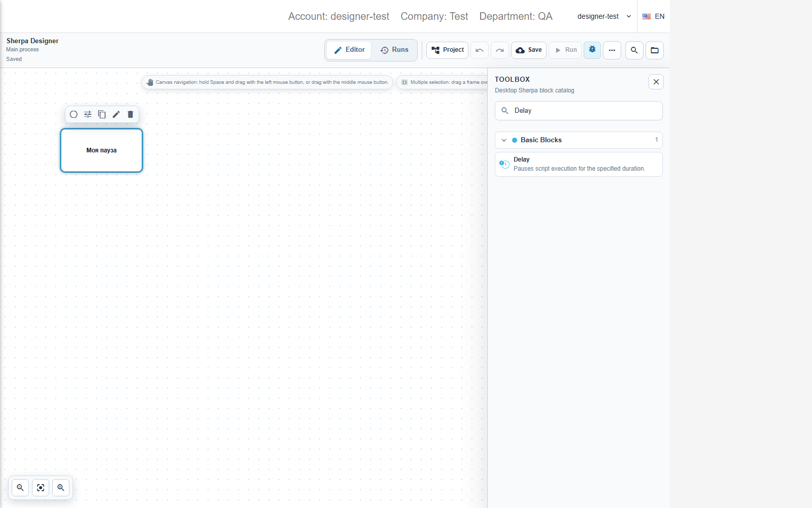Image resolution: width=812 pixels, height=508 pixels.
Task: Switch to the Runs tab
Action: point(394,50)
